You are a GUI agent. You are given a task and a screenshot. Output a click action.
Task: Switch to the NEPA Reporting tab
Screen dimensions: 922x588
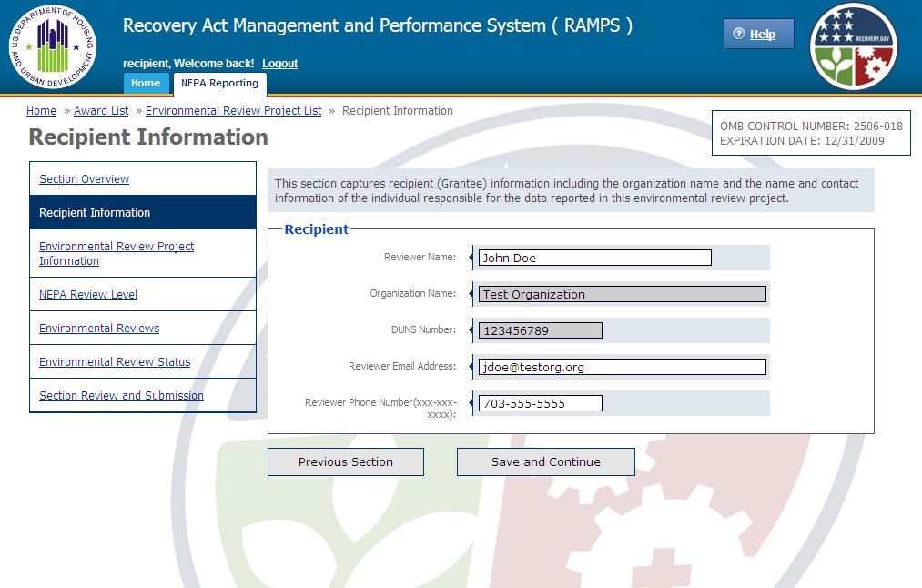pos(219,84)
